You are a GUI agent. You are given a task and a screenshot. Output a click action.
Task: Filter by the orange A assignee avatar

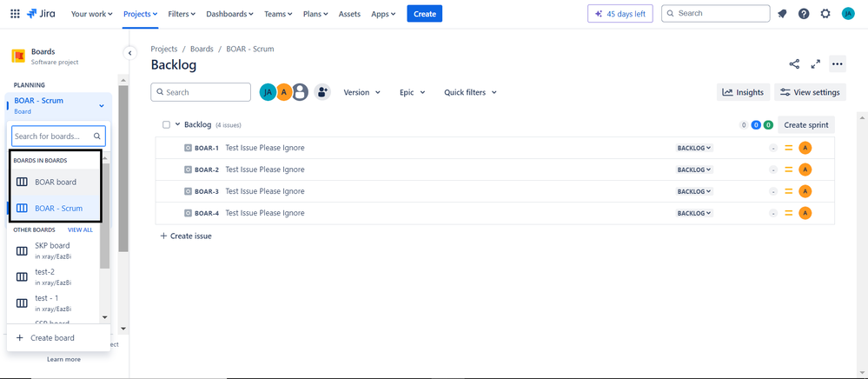[284, 92]
